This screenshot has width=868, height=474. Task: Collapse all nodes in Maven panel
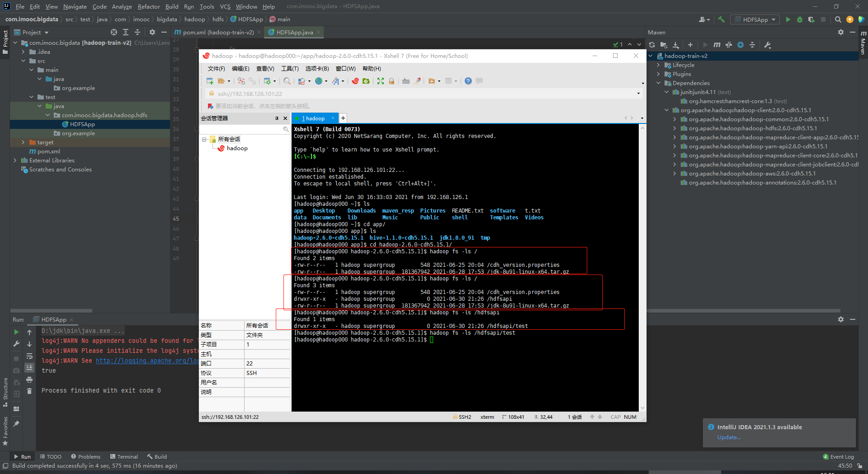pyautogui.click(x=752, y=45)
